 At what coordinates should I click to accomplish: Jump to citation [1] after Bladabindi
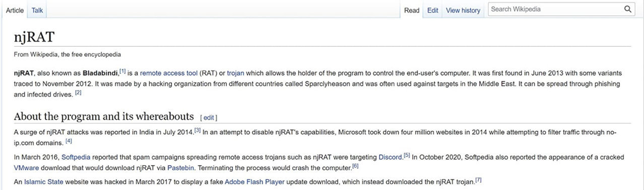(122, 71)
